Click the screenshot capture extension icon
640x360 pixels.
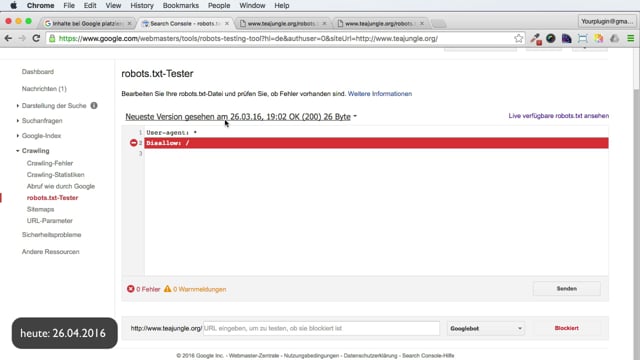pyautogui.click(x=582, y=38)
